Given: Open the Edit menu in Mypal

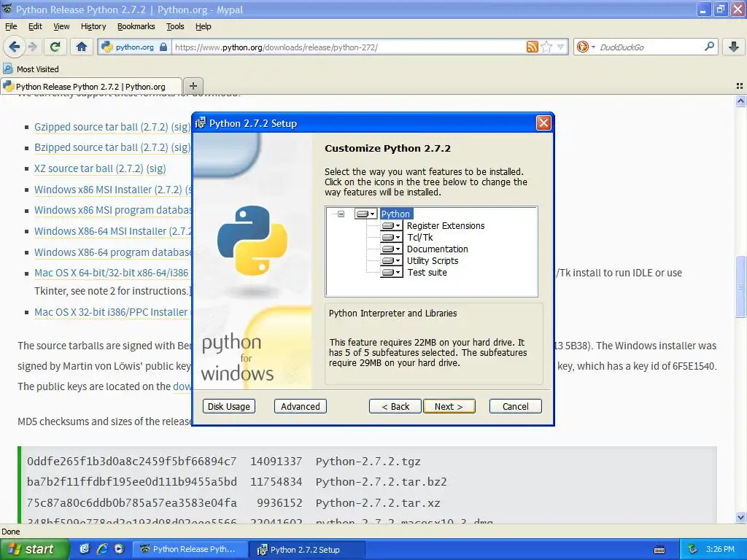Looking at the screenshot, I should point(35,27).
